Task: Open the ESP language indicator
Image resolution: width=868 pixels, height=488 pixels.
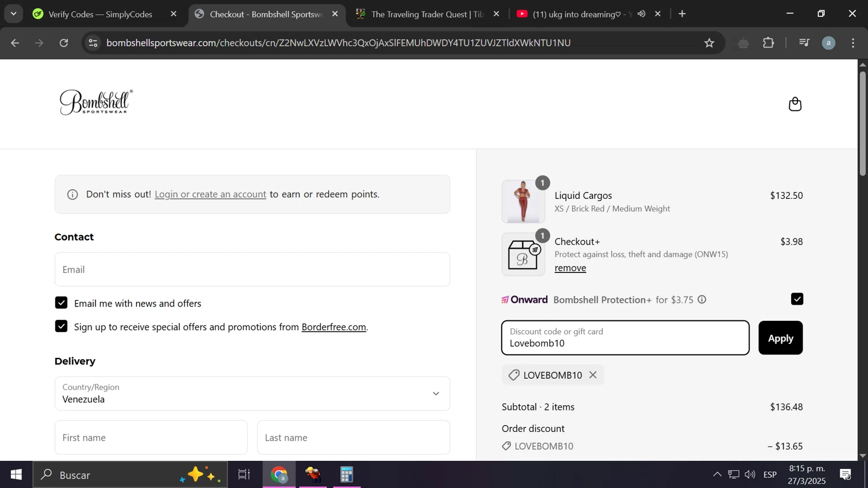Action: click(770, 475)
